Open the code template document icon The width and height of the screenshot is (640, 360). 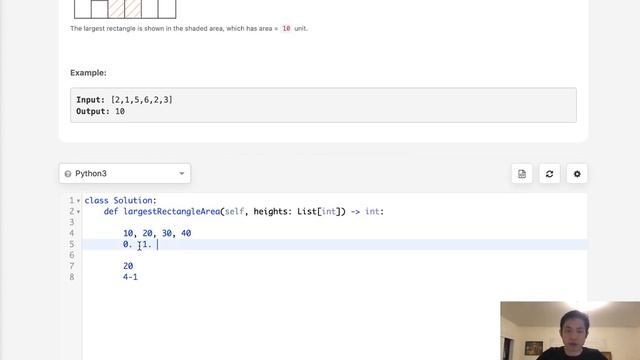(522, 174)
